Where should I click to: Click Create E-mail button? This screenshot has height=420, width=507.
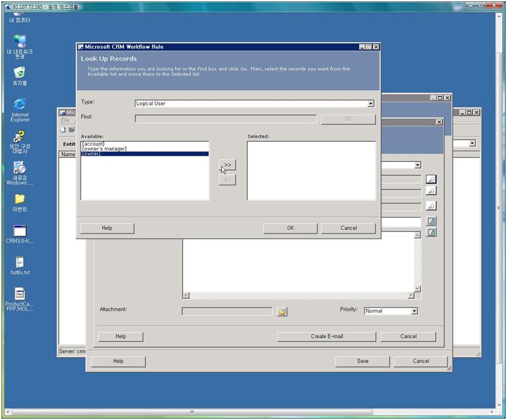point(326,336)
